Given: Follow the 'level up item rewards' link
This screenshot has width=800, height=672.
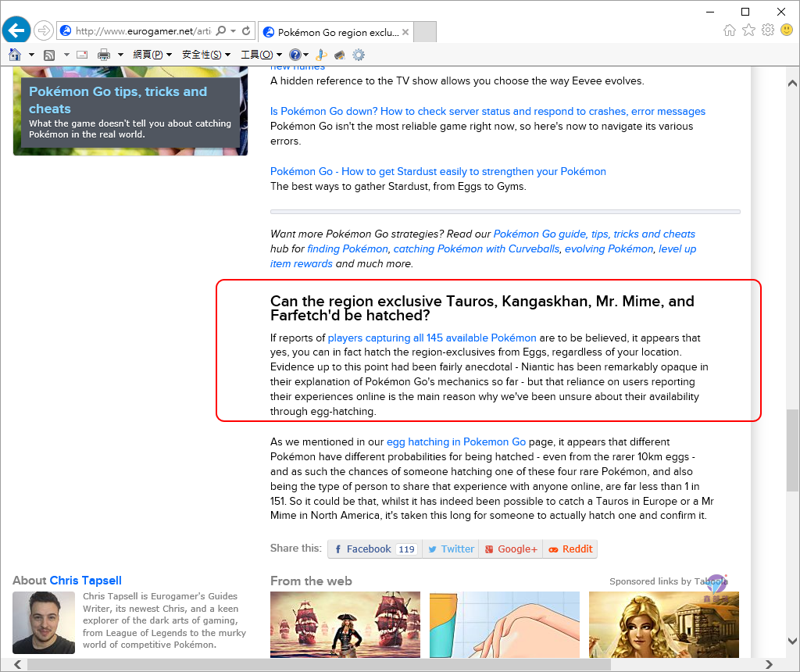Looking at the screenshot, I should (677, 248).
